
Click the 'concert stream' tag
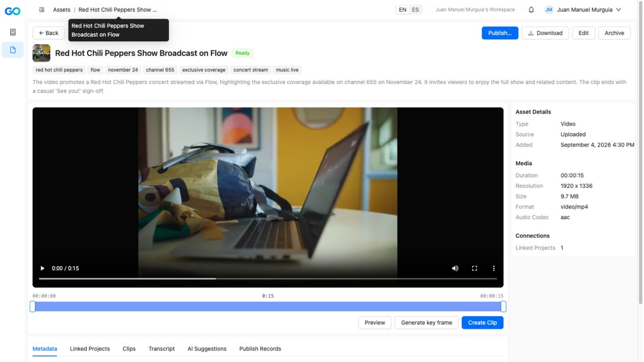point(251,70)
